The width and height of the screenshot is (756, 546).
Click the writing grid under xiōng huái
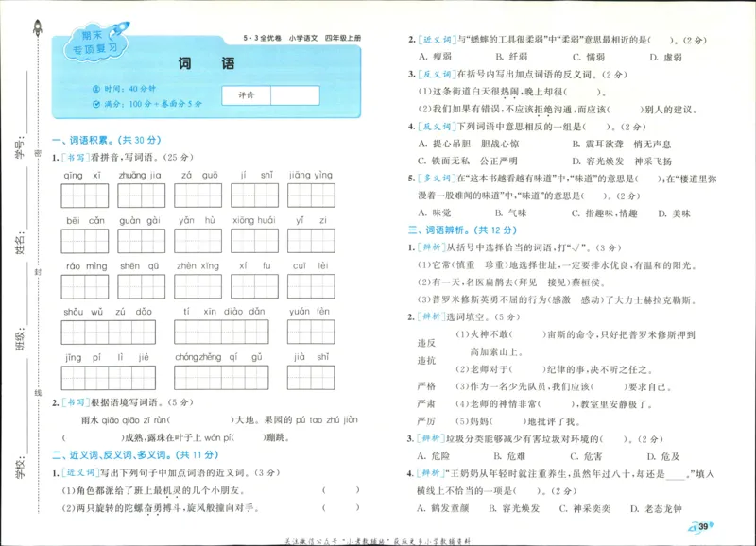[x=254, y=241]
